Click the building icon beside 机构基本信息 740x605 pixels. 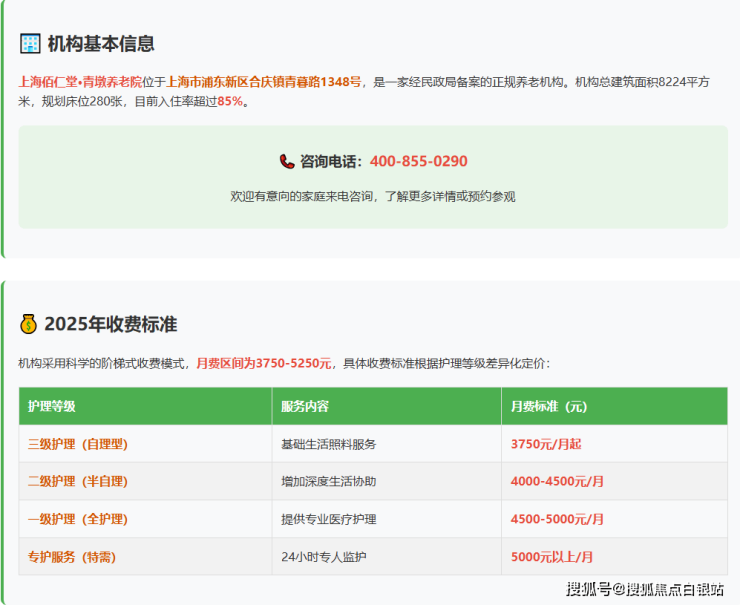click(x=30, y=44)
